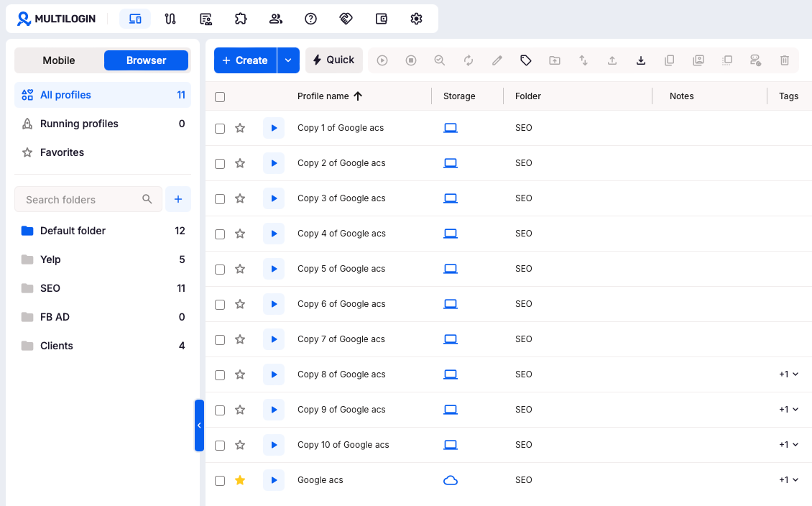Expand +1 tags for the Google acs row
Screen dimensions: 812x506
point(789,480)
